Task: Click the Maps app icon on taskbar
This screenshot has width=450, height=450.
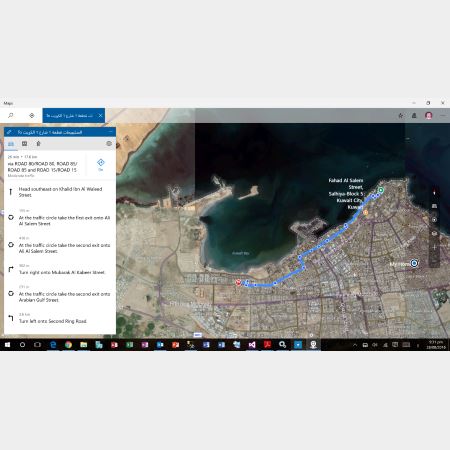Action: click(x=313, y=345)
